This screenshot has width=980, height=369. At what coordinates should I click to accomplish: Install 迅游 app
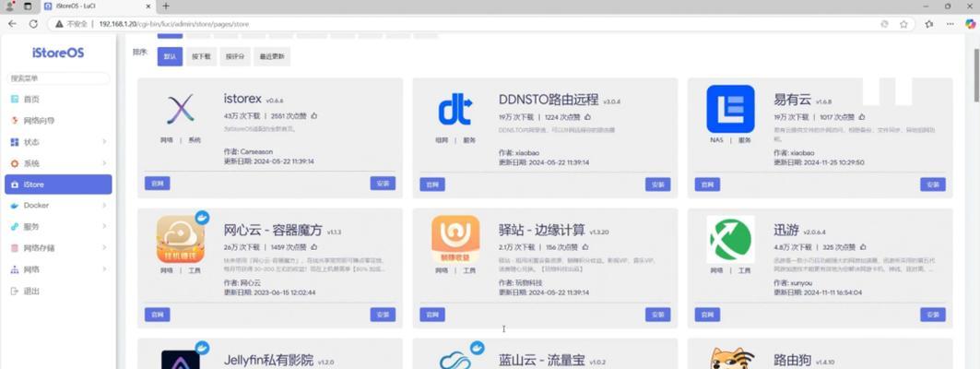tap(932, 314)
